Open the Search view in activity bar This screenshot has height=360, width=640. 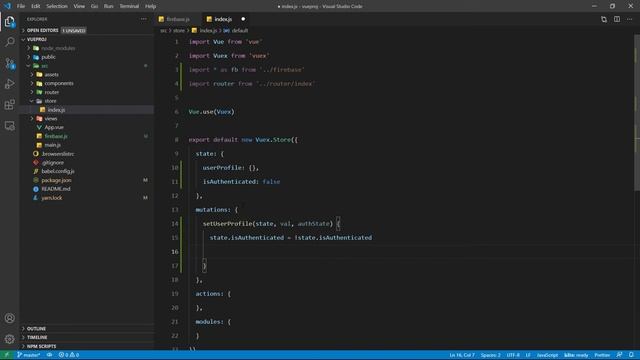tap(9, 42)
